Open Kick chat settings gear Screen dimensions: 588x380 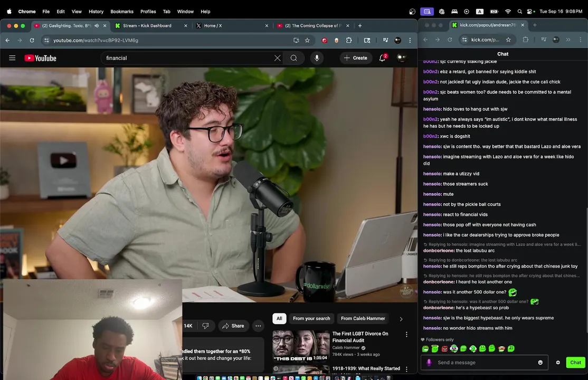point(558,363)
